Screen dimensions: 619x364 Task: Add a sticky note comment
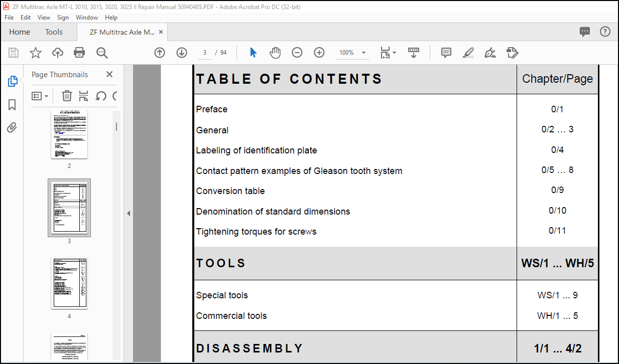(446, 53)
